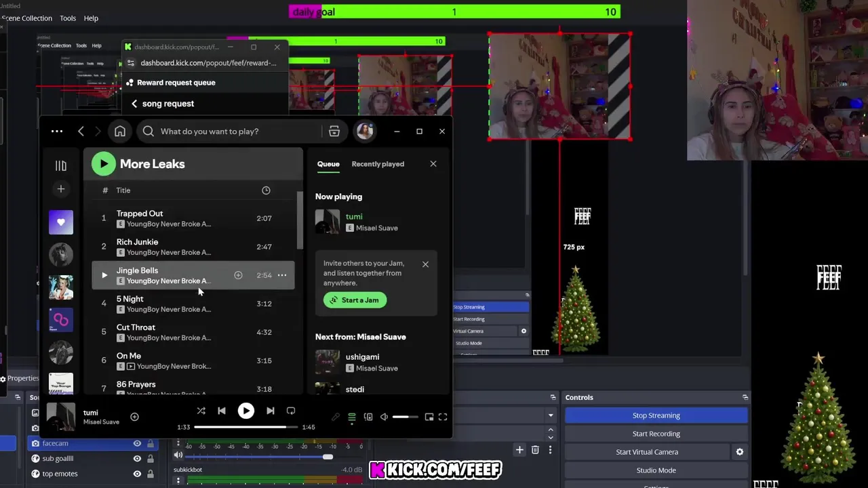868x488 pixels.
Task: Toggle top emotes source visibility
Action: (137, 474)
